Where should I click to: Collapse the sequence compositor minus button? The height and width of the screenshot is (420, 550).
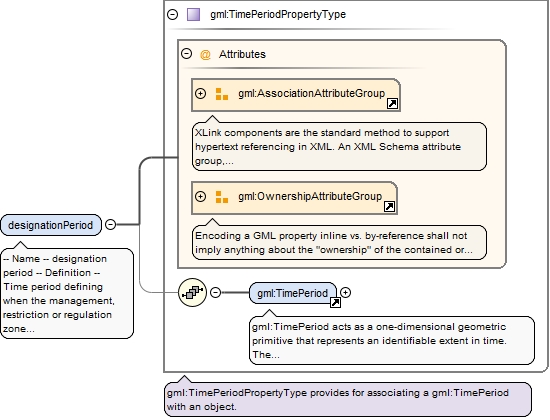[x=215, y=292]
